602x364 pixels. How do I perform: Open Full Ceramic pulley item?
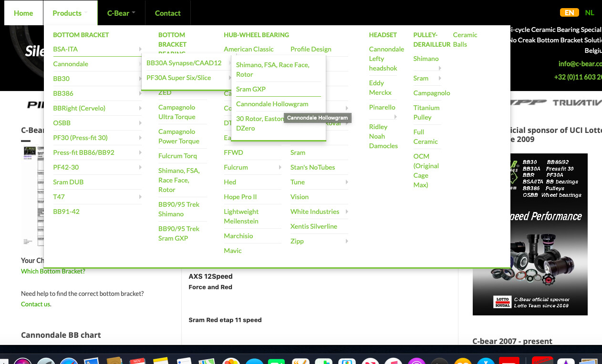pos(426,137)
